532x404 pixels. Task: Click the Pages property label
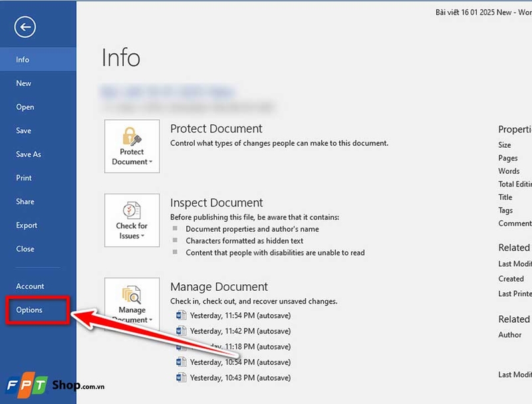pos(508,158)
